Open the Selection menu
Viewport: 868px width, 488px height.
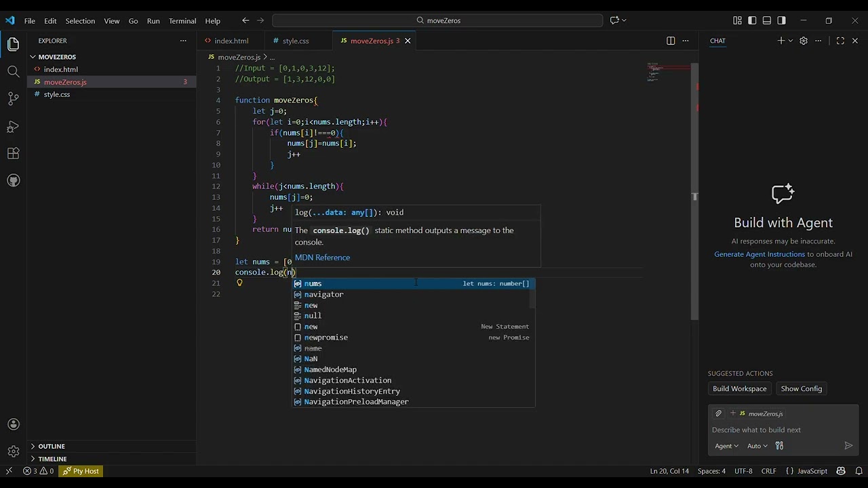[x=80, y=20]
